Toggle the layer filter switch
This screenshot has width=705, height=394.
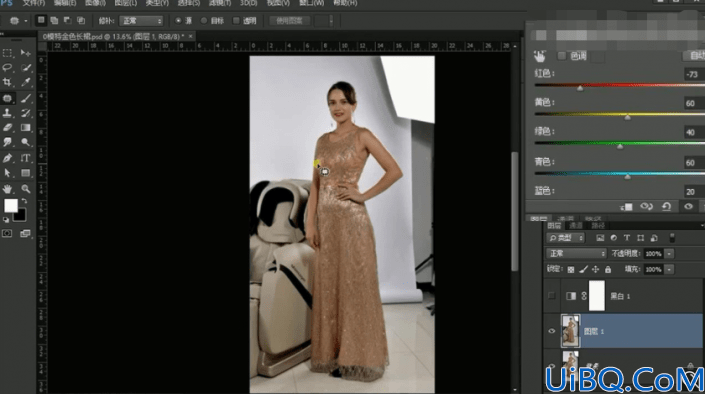(672, 237)
